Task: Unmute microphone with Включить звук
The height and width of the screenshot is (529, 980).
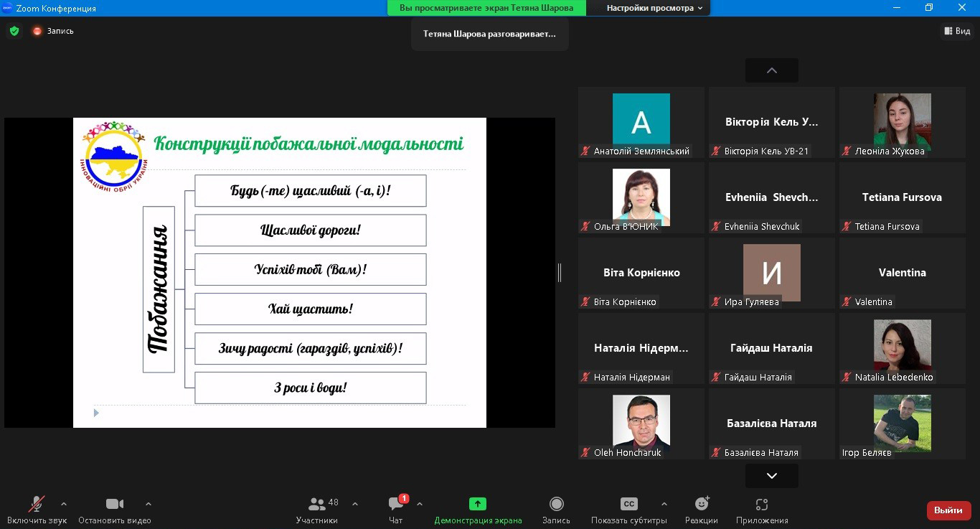Action: [x=37, y=510]
